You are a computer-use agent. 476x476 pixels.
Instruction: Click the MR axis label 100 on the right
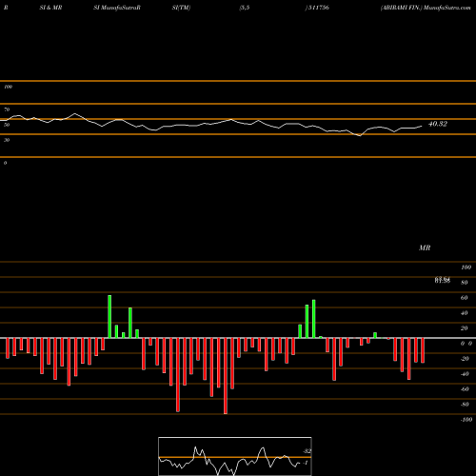466,268
